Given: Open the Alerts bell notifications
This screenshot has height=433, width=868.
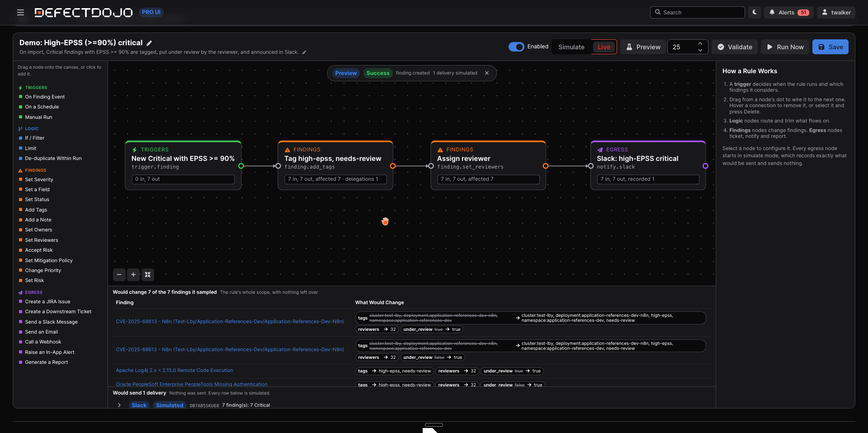Looking at the screenshot, I should tap(789, 12).
